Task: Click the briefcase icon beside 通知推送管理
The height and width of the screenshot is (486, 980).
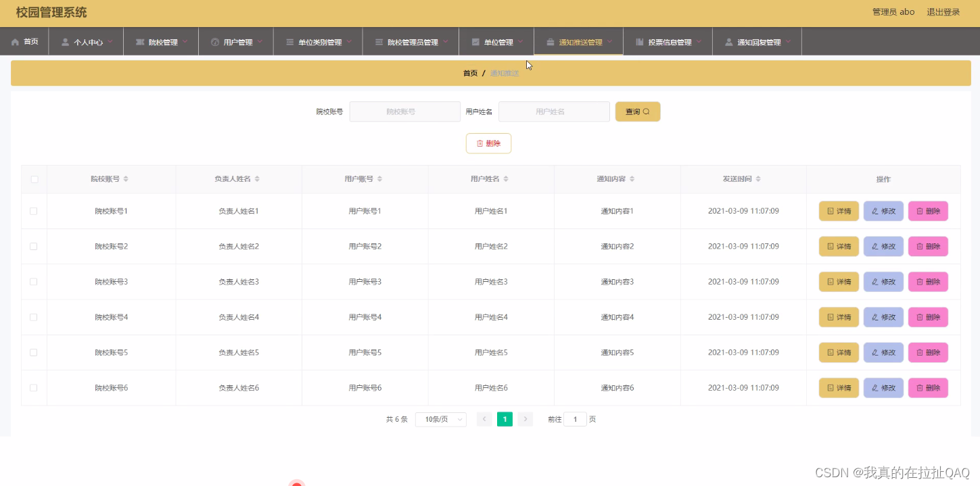Action: (x=551, y=42)
